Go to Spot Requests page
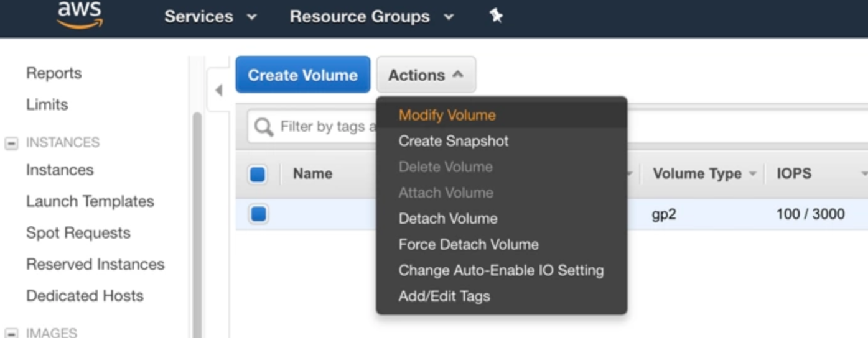 tap(78, 233)
